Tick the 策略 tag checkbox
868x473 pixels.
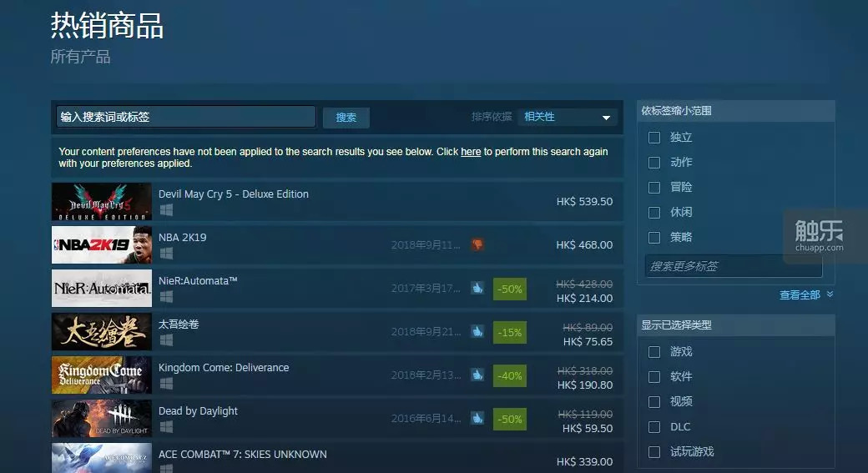654,237
